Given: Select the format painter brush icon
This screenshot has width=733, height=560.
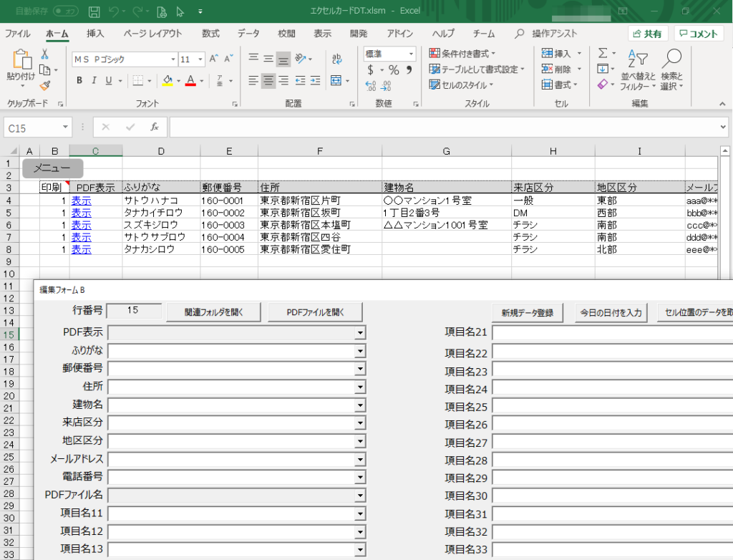Looking at the screenshot, I should [45, 85].
